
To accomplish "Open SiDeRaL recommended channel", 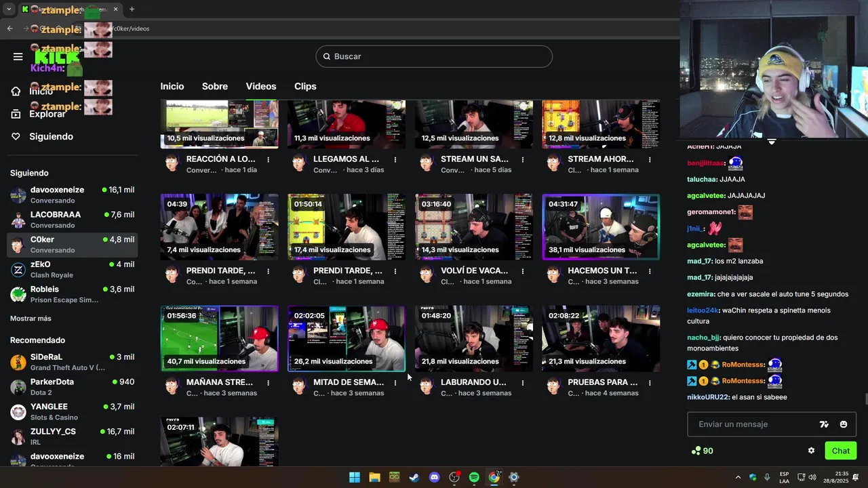I will [72, 362].
